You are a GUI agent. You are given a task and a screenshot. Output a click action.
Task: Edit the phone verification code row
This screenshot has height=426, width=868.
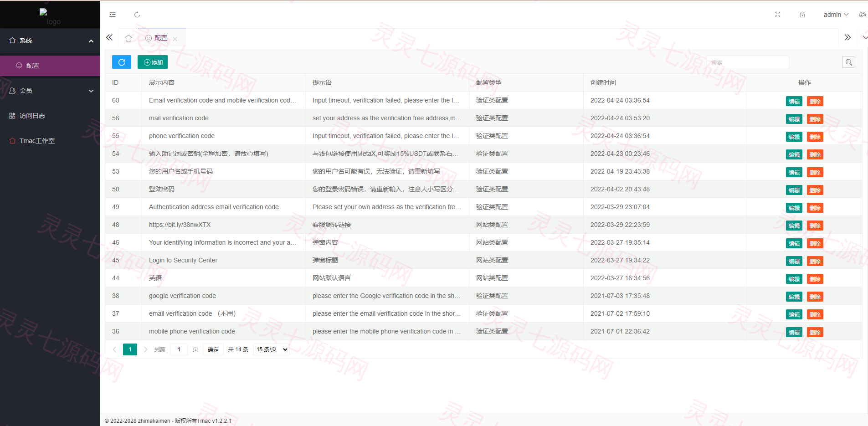click(794, 137)
